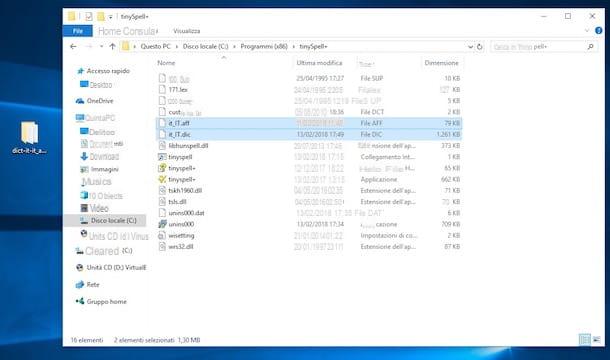Select the tskh1960.dll file
610x360 pixels.
185,190
